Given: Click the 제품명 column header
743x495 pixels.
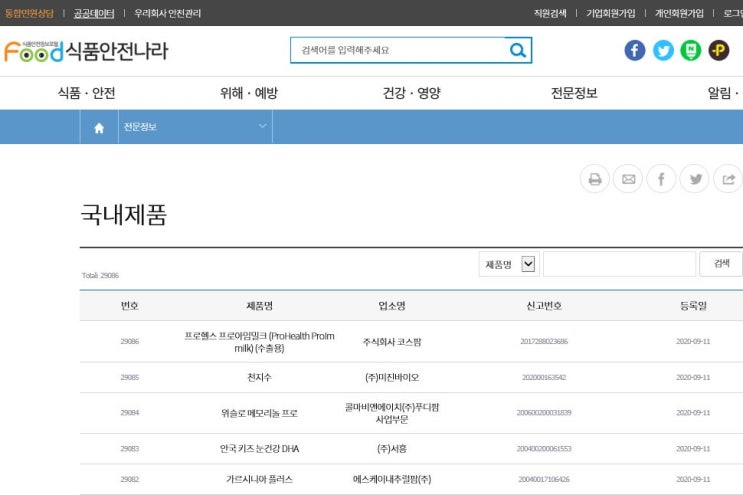Looking at the screenshot, I should 259,306.
